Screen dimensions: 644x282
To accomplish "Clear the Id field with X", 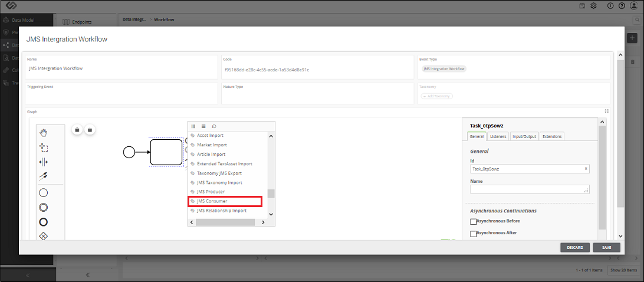I will [586, 169].
